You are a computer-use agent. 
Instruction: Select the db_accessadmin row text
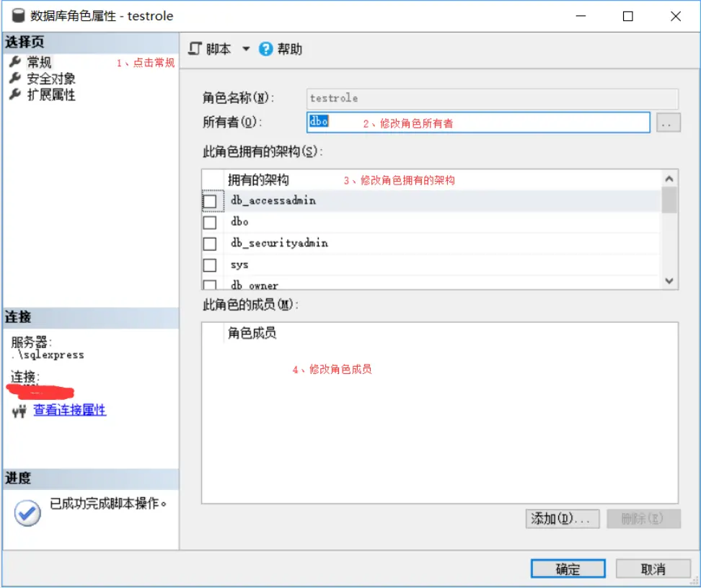(273, 200)
